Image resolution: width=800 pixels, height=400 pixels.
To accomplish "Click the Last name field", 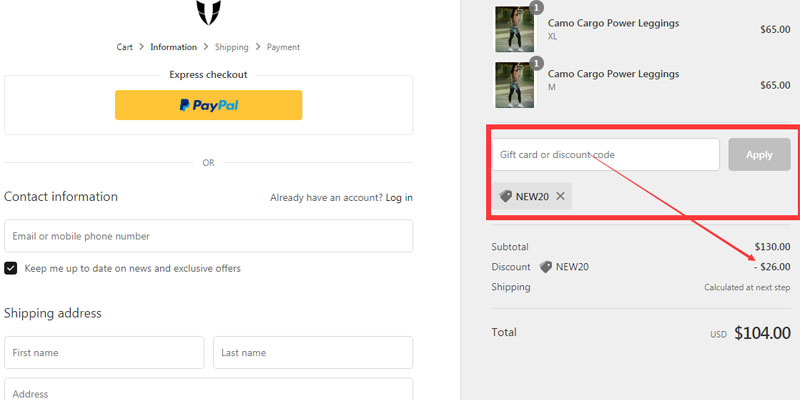I will [x=313, y=353].
